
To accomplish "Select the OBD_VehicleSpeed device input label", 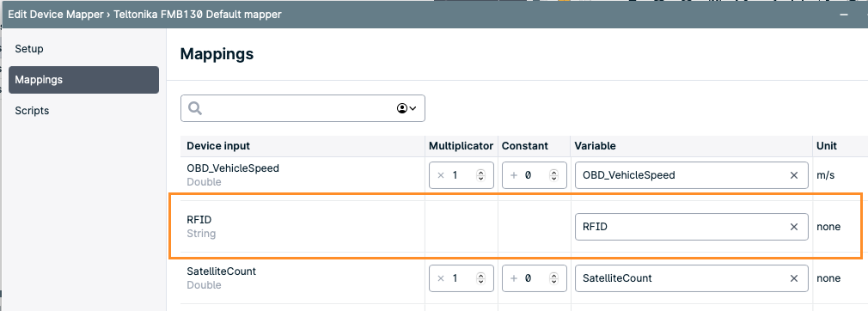I will pos(233,168).
